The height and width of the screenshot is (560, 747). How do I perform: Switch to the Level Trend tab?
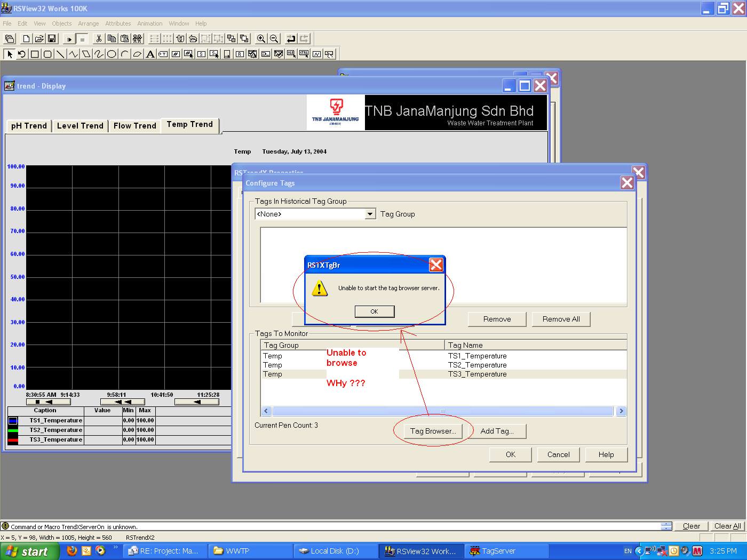click(80, 126)
